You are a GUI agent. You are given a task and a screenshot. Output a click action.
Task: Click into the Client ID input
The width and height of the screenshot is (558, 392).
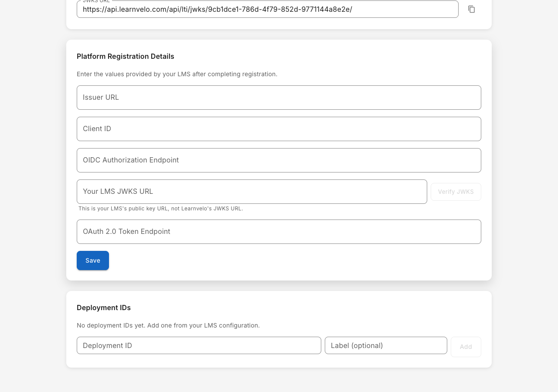[x=279, y=129]
